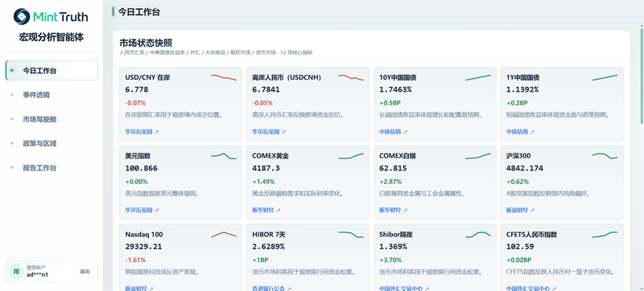Open 中国外汇交易中心 link under CFETS人民币指数
This screenshot has width=644, height=291.
[531, 289]
